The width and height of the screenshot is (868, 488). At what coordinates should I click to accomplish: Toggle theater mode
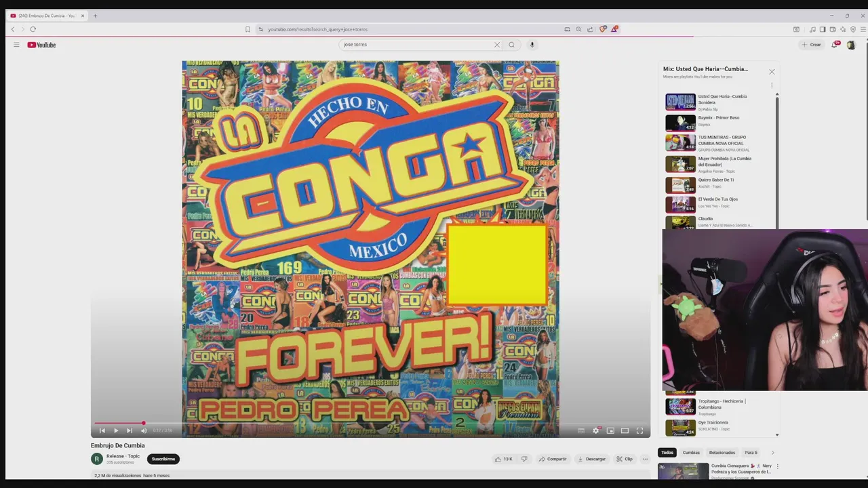[625, 430]
